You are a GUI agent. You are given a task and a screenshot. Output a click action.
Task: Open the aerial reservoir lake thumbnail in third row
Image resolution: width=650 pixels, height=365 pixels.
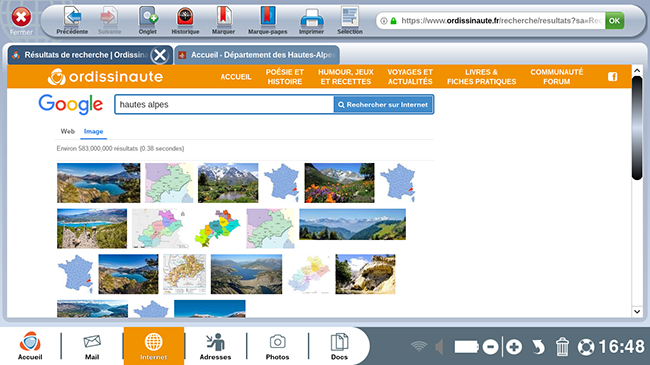(246, 274)
